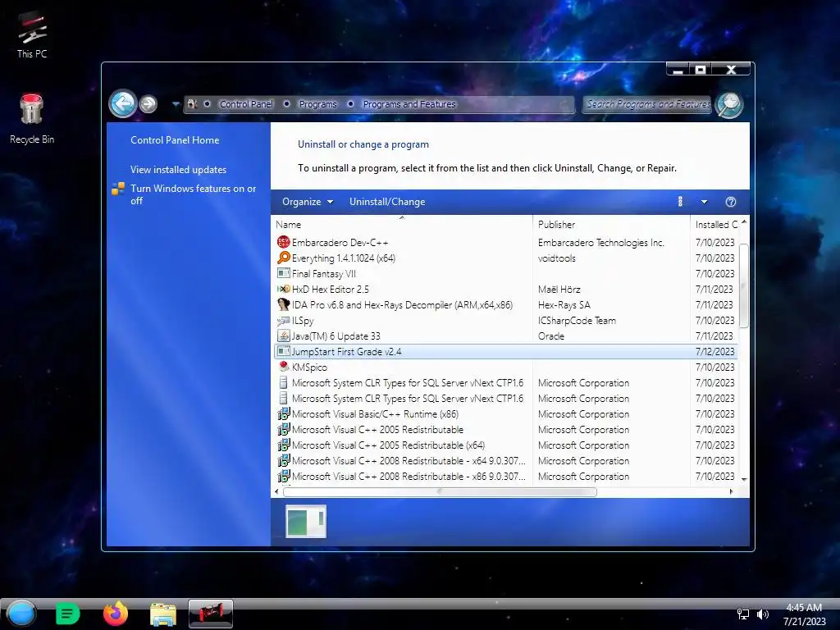Select Visual C++ 2008 Redistributable x64 row
The width and height of the screenshot is (840, 630).
click(505, 461)
